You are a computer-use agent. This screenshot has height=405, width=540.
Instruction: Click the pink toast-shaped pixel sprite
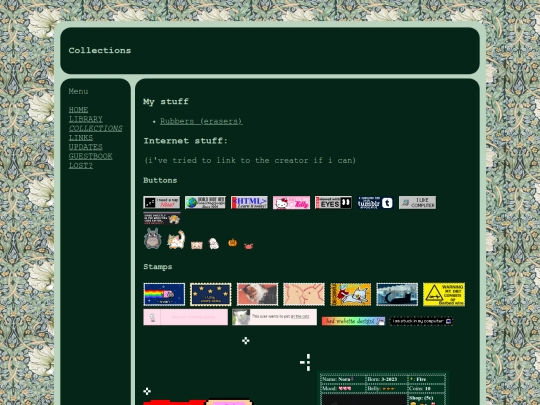(x=197, y=245)
